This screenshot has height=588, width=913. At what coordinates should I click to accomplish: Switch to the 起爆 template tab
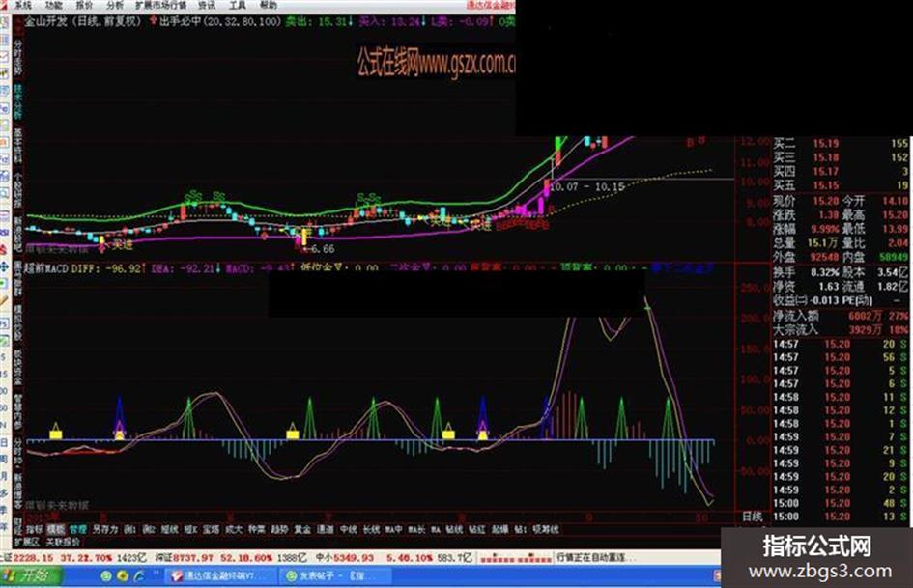[x=499, y=529]
